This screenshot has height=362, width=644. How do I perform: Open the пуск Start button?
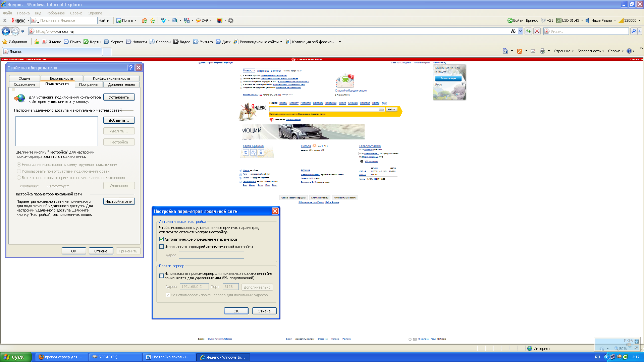[16, 357]
